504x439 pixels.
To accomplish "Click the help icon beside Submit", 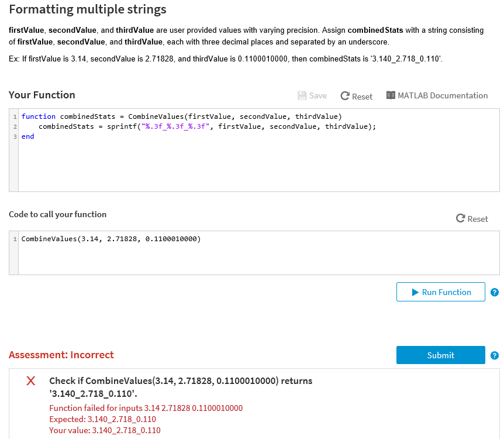I will tap(495, 355).
